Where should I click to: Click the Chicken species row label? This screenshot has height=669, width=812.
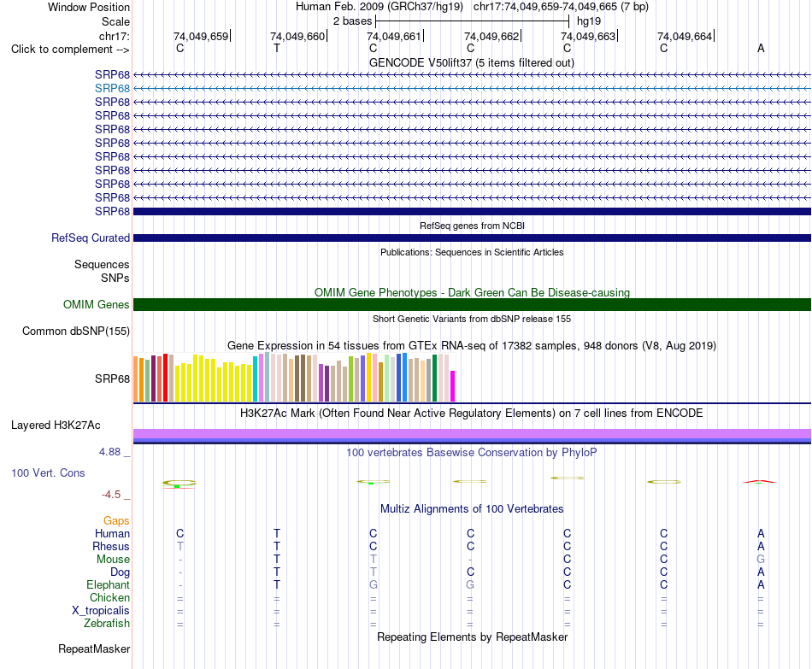coord(109,597)
